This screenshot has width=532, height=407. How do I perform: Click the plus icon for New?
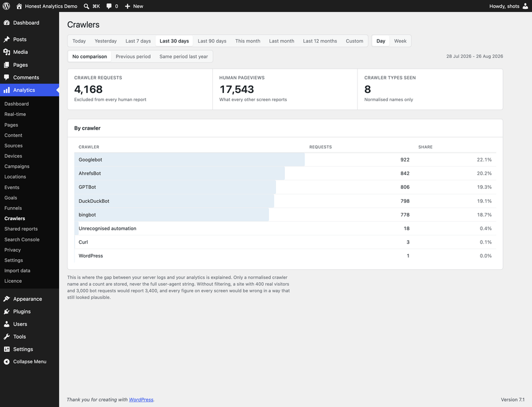pos(128,6)
